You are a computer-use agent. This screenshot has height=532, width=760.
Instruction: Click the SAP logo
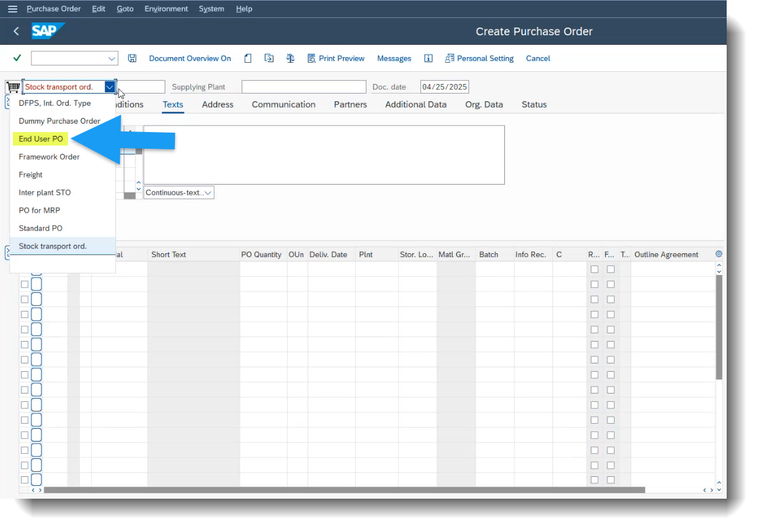coord(47,31)
